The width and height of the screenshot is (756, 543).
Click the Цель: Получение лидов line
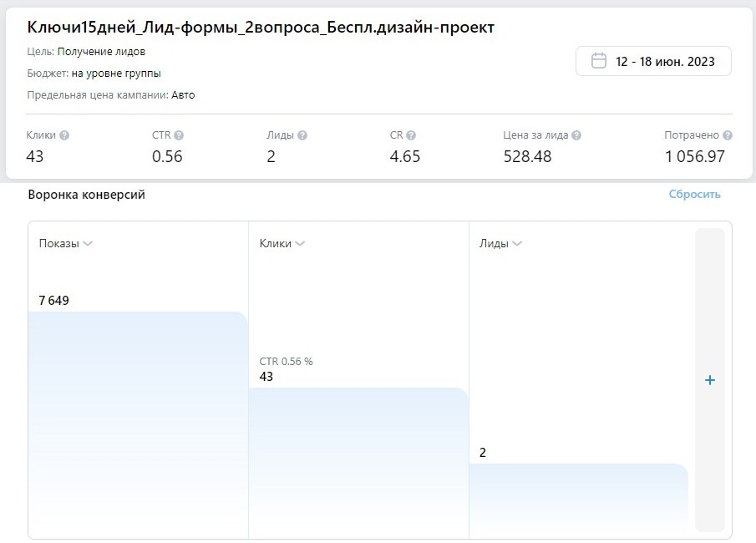click(86, 52)
